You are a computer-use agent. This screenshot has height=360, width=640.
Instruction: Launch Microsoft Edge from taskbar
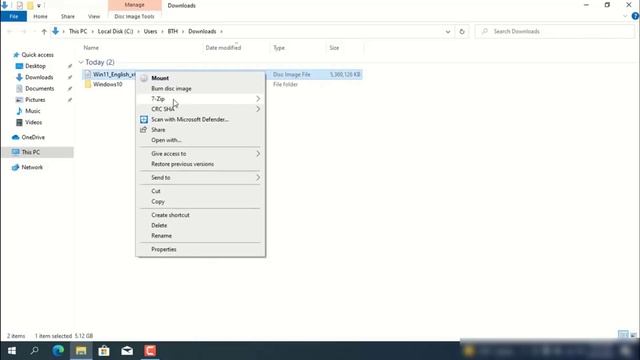point(58,351)
